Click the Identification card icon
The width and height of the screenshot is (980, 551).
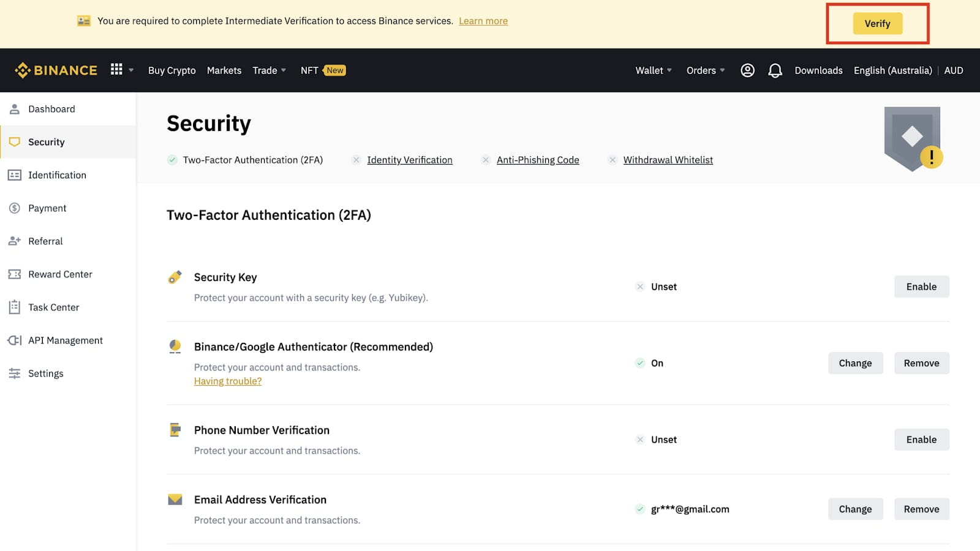tap(15, 175)
